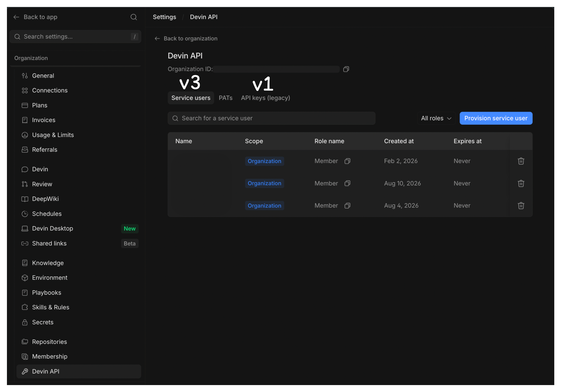Click the Plans card icon
This screenshot has width=561, height=392.
pos(25,105)
